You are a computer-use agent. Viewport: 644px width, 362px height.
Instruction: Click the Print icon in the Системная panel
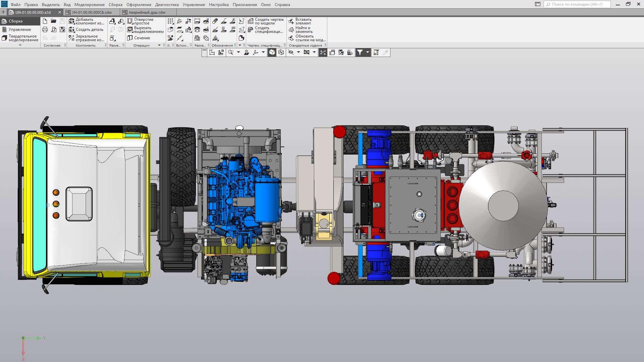[45, 29]
